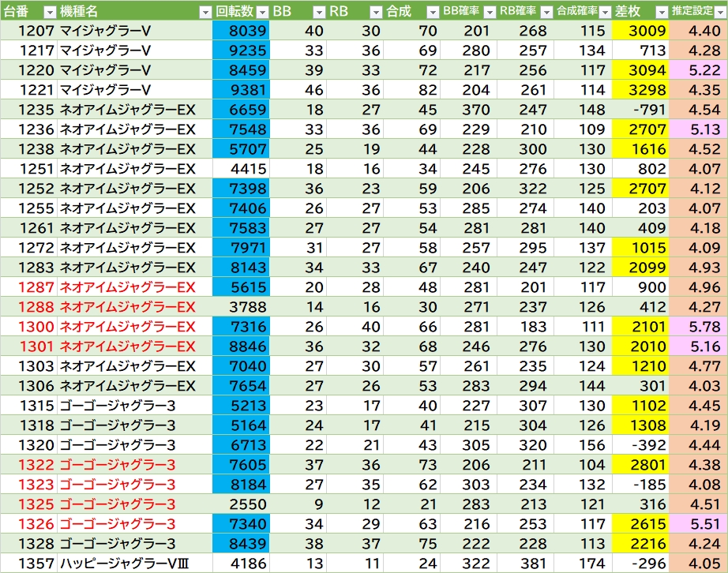Open the 推定設定 filter dropdown

click(x=719, y=11)
